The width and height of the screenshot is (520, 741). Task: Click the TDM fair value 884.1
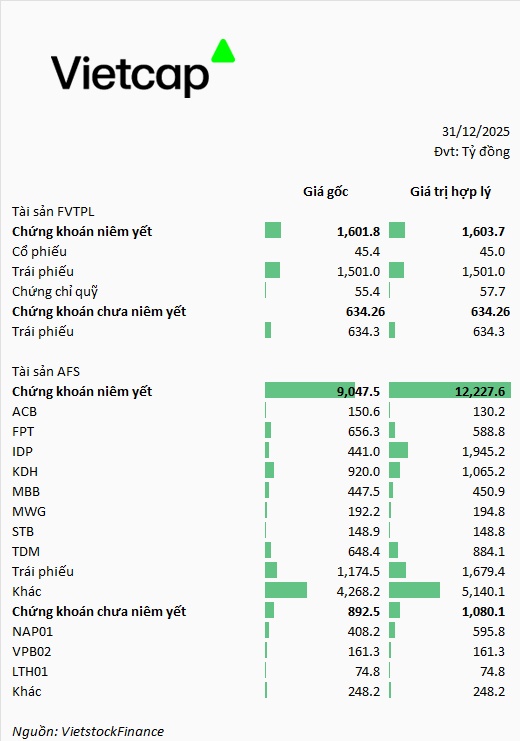click(489, 551)
